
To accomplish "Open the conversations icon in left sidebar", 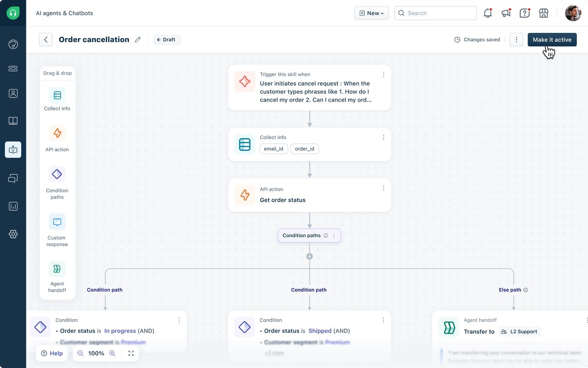I will click(x=13, y=178).
